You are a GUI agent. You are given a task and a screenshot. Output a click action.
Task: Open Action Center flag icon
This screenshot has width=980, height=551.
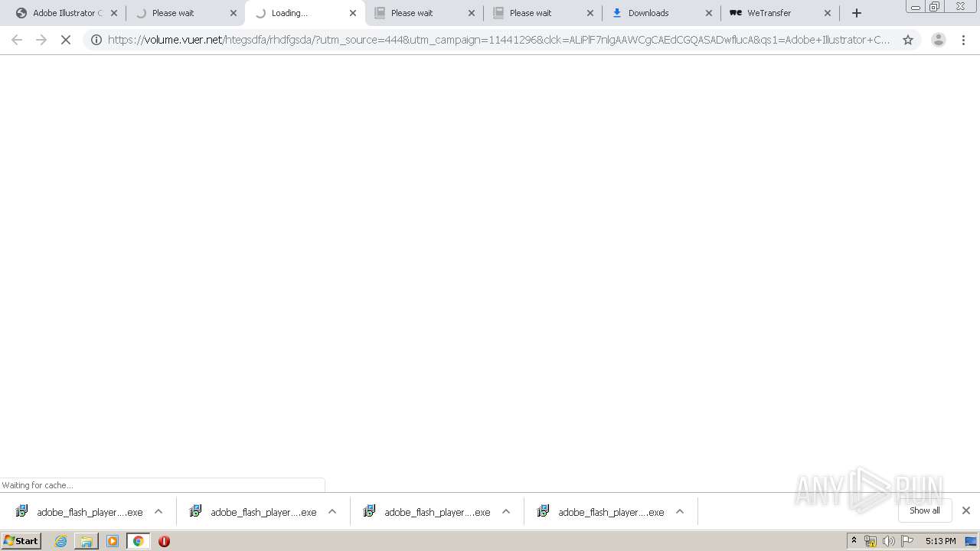(x=907, y=541)
